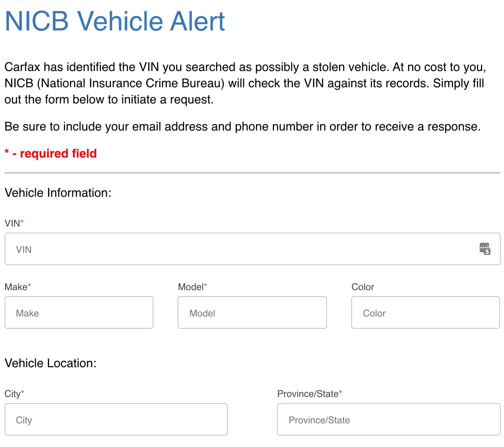Select the Model text field
Screen dimensions: 504x447
[252, 313]
